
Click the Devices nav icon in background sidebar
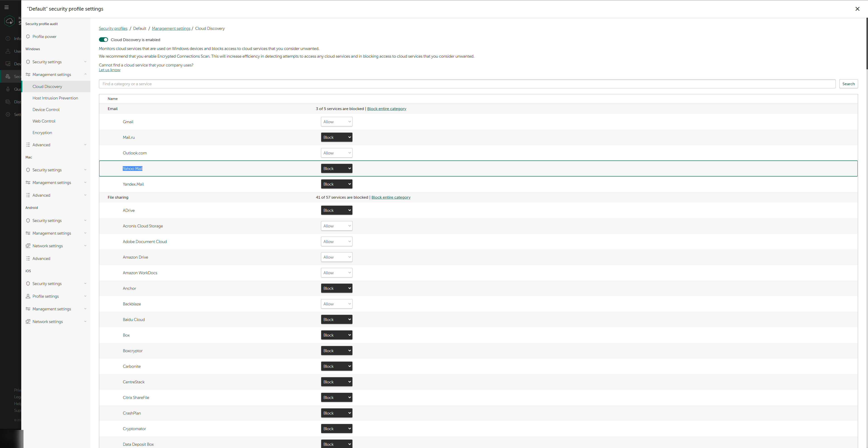8,64
